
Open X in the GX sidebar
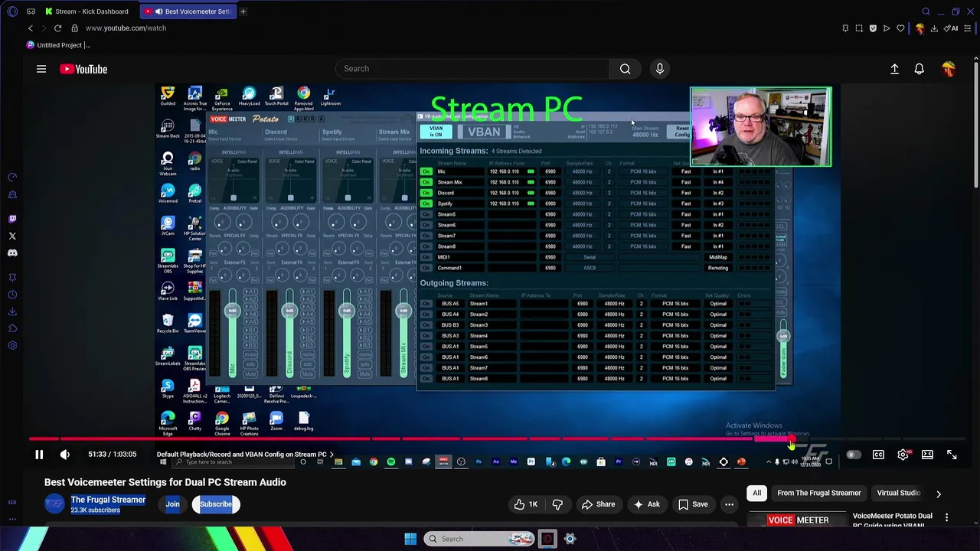coord(12,236)
